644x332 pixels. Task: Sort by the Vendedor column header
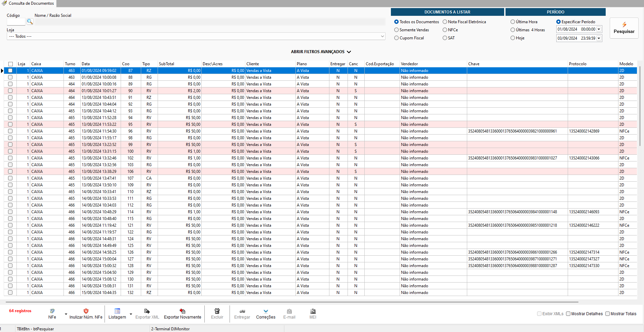[433, 64]
